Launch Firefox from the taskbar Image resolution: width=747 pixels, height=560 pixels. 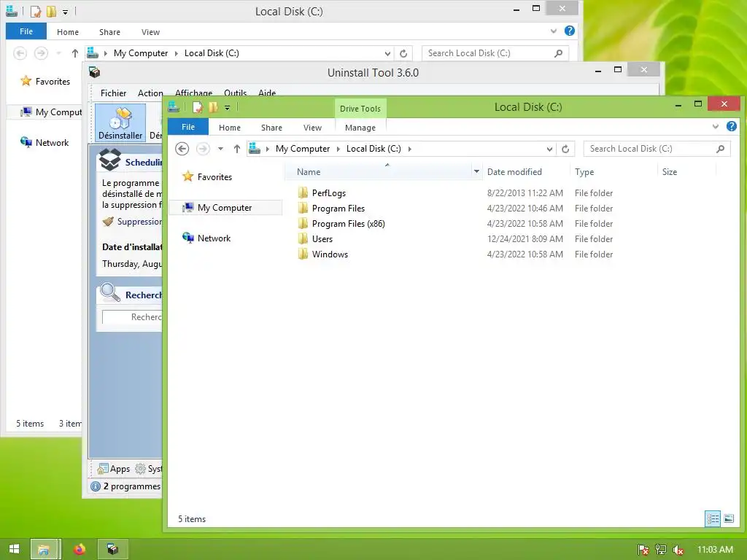(x=79, y=549)
